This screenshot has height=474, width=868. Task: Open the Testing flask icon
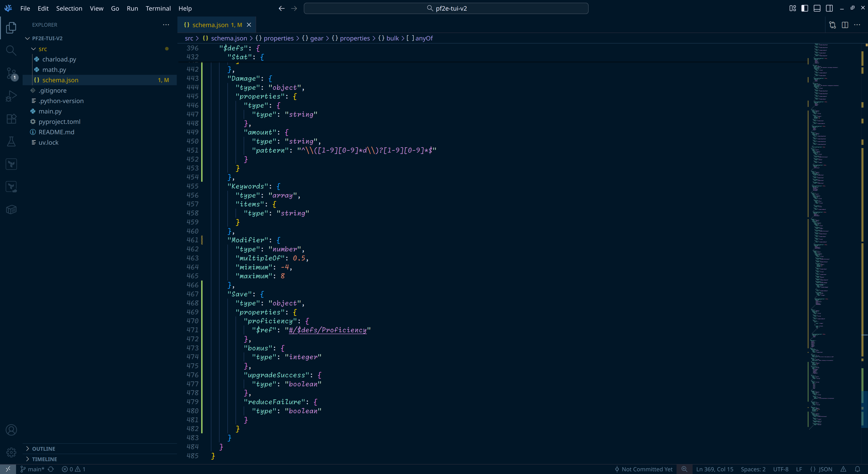tap(11, 141)
